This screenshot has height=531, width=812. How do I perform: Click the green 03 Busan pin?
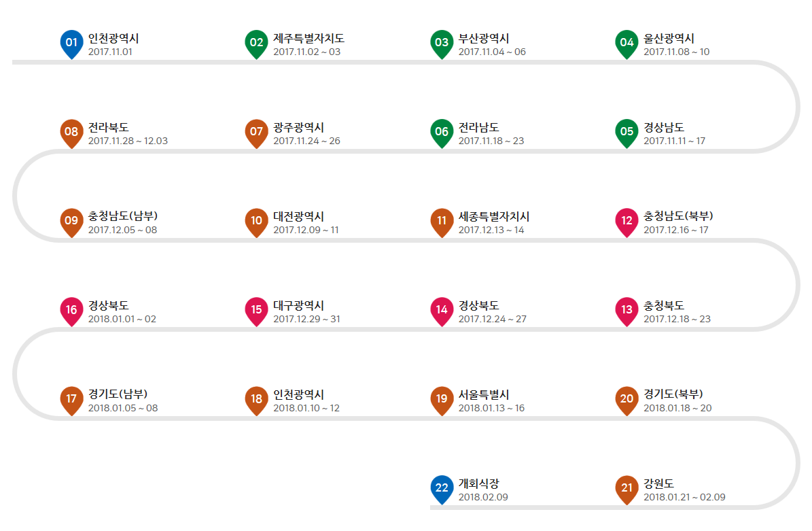[442, 43]
